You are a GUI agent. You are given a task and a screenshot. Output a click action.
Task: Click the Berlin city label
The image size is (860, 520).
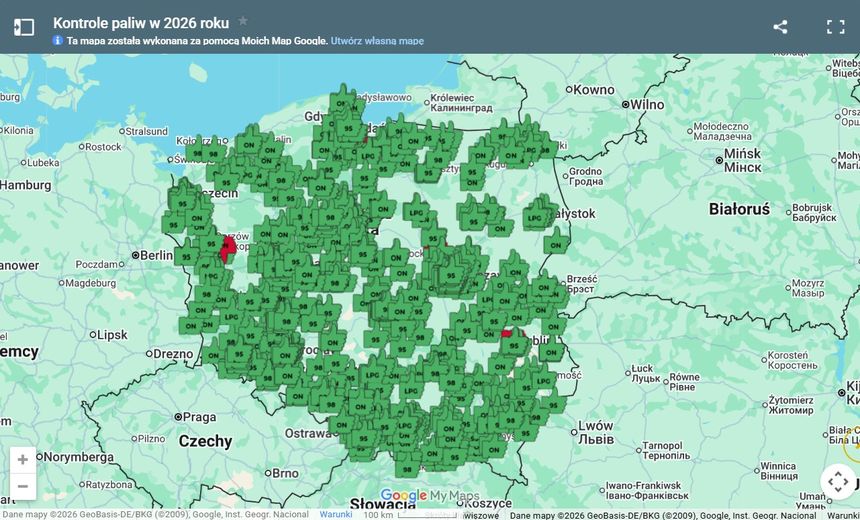click(156, 255)
